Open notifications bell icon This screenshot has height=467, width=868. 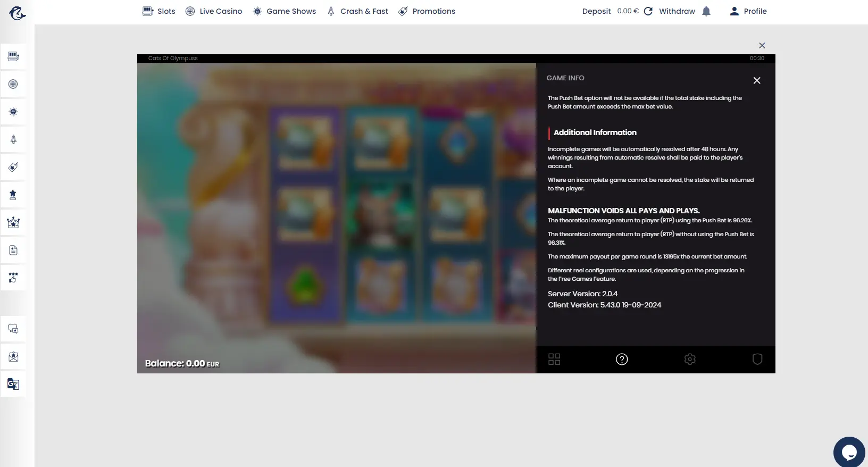(706, 11)
